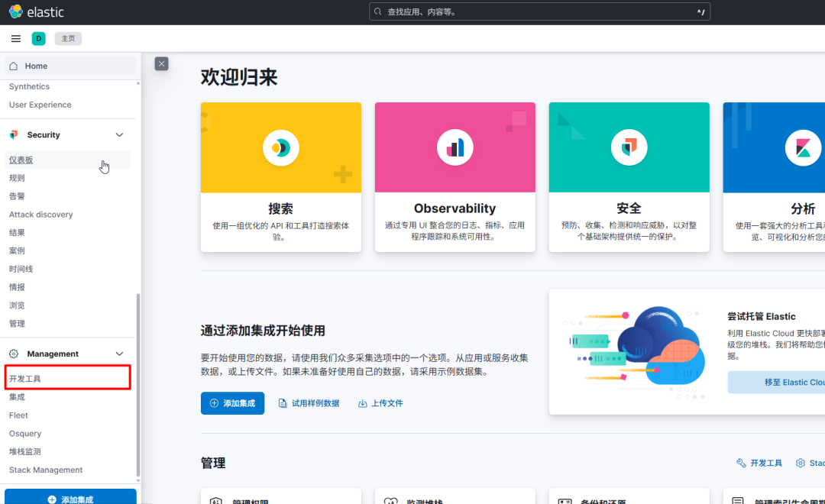Click the document icon beside 试用样例数据
This screenshot has height=504, width=825.
pos(283,403)
